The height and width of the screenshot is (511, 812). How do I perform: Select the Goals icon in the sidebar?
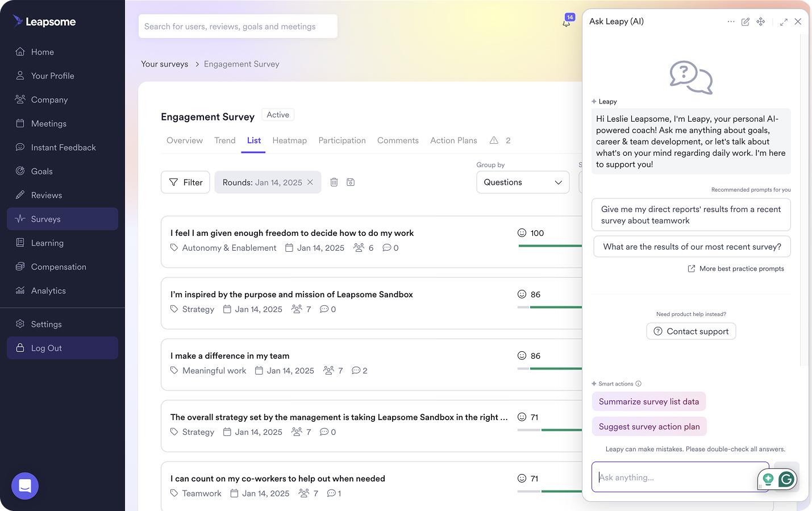click(19, 171)
